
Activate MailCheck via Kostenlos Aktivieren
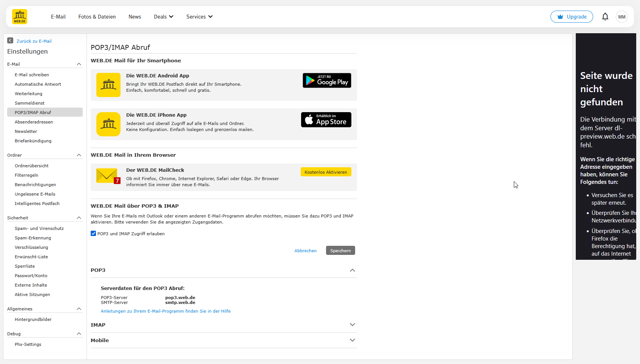[x=325, y=172]
